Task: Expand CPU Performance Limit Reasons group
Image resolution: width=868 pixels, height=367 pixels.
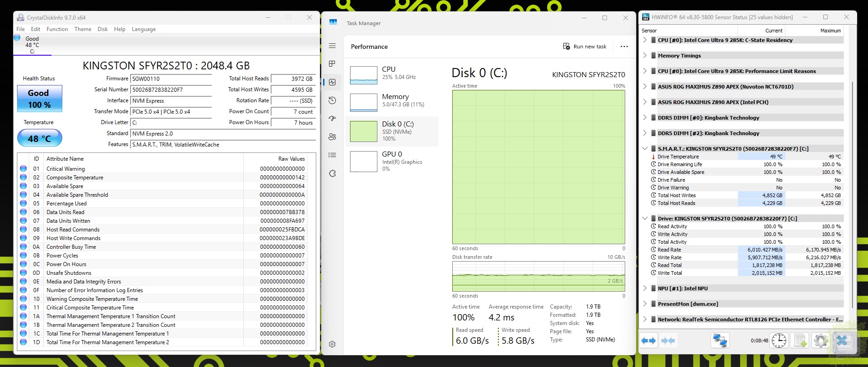Action: pyautogui.click(x=645, y=71)
